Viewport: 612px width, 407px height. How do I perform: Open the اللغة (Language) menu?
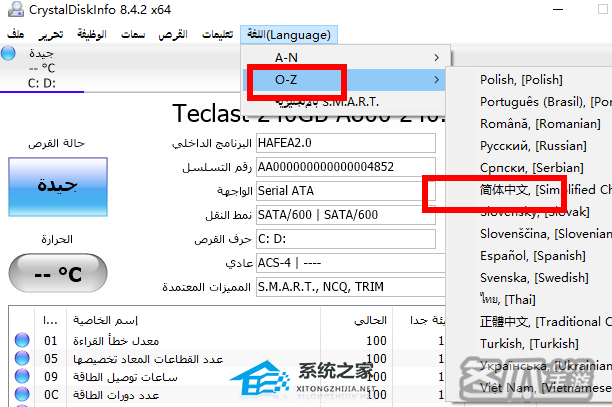click(289, 35)
